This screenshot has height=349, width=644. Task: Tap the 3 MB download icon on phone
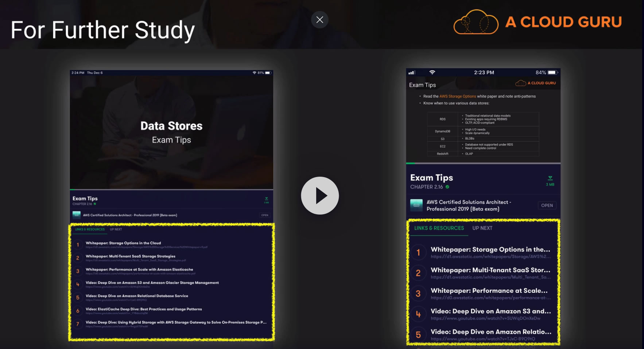(550, 181)
